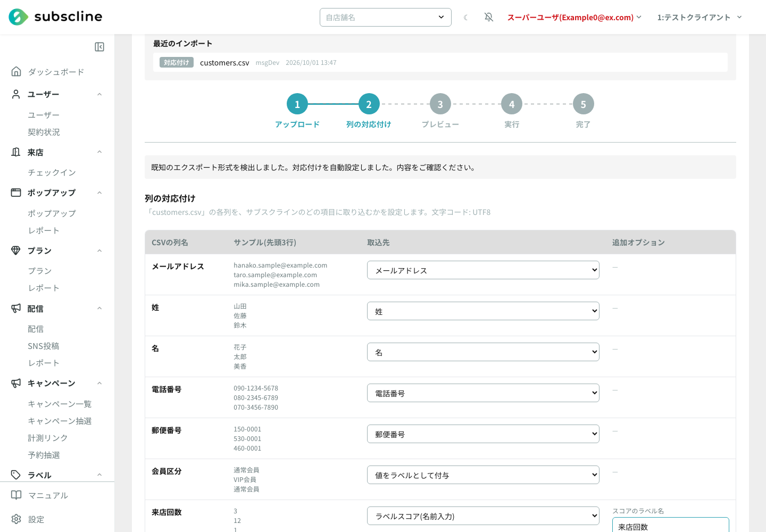The image size is (766, 532).
Task: Open チェックイン in the sidebar
Action: pos(52,172)
